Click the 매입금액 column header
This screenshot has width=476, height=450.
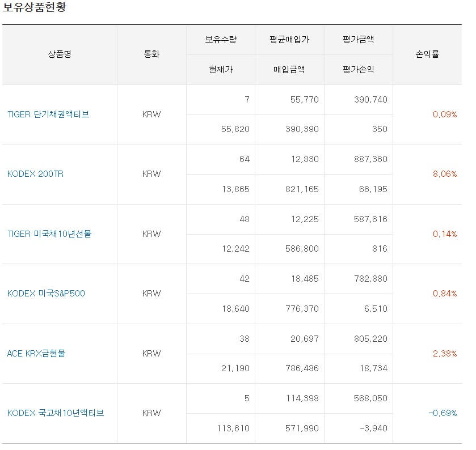tap(289, 70)
